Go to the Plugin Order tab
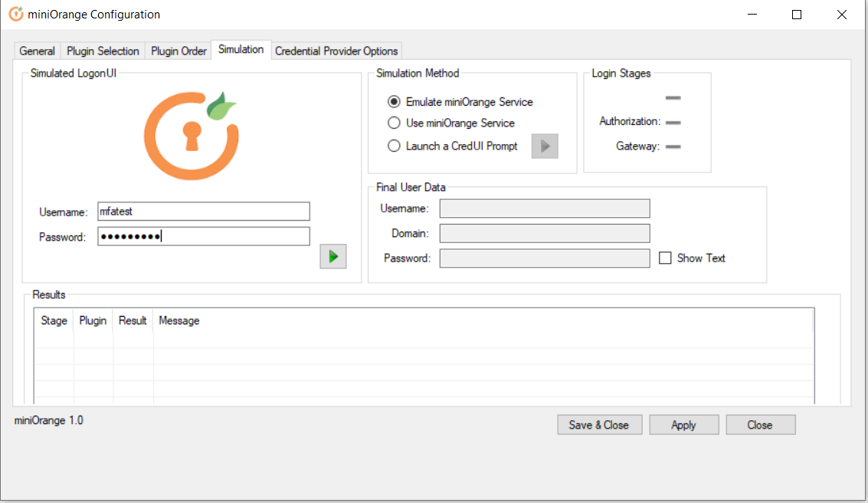The width and height of the screenshot is (868, 503). click(x=179, y=51)
